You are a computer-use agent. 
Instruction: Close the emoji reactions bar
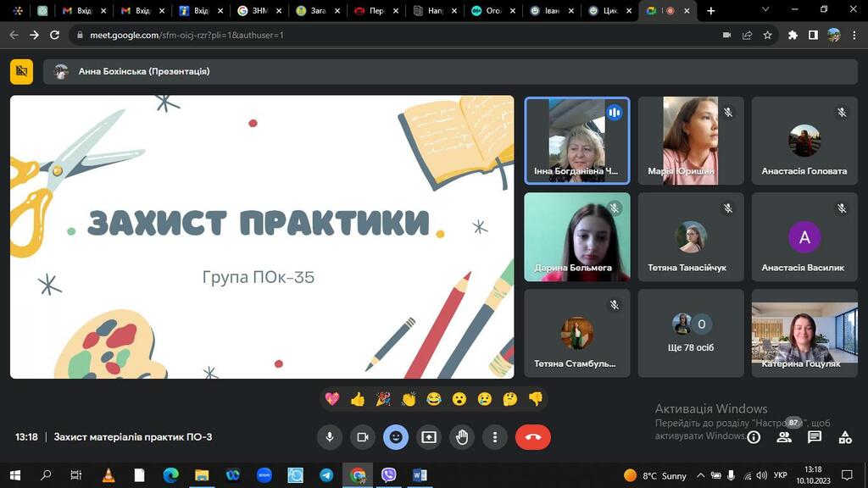click(x=395, y=437)
